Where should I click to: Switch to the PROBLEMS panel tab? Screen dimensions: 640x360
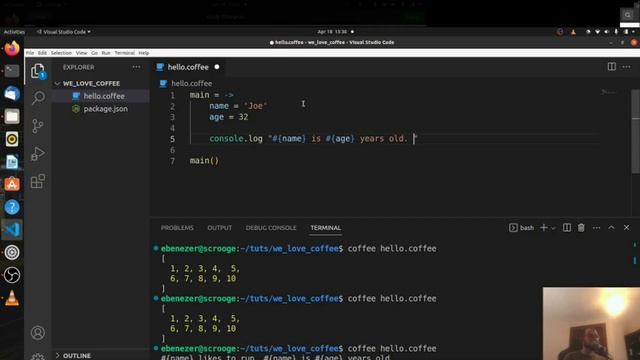click(177, 228)
